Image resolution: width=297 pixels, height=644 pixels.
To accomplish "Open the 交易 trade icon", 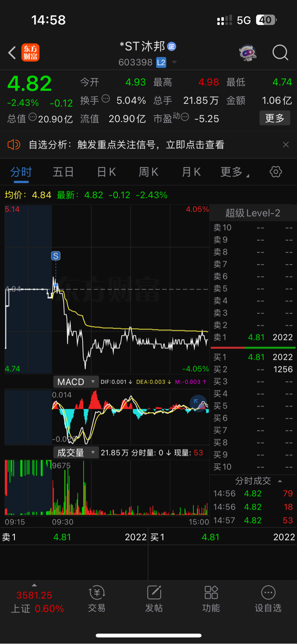I will click(97, 599).
